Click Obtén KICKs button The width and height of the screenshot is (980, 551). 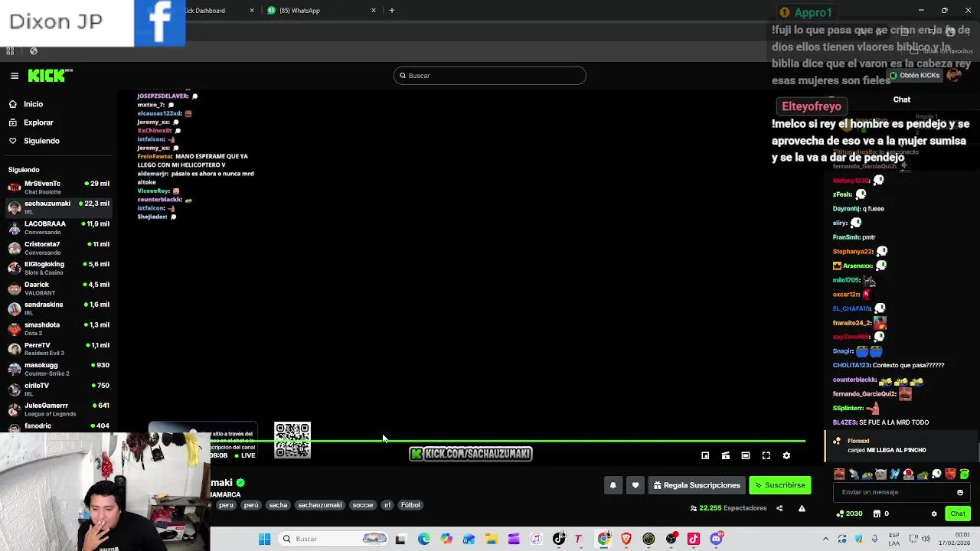pyautogui.click(x=914, y=76)
